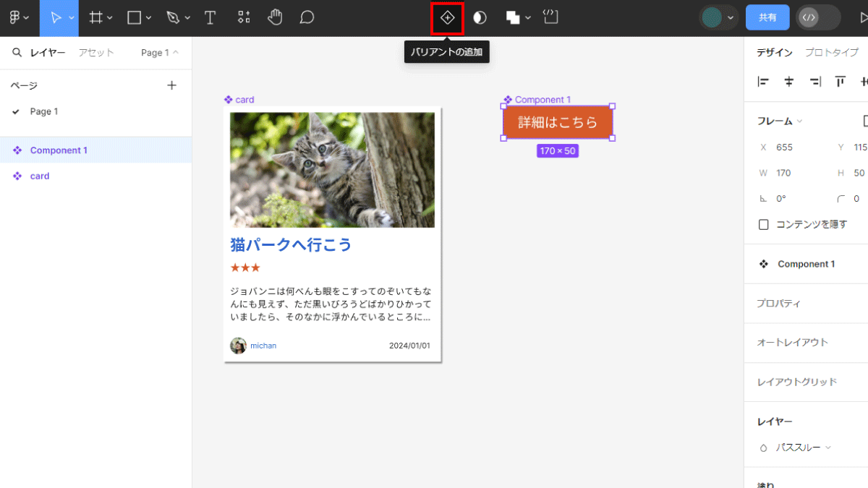The height and width of the screenshot is (488, 868).
Task: Click the オートレイアウト section header
Action: pos(792,342)
